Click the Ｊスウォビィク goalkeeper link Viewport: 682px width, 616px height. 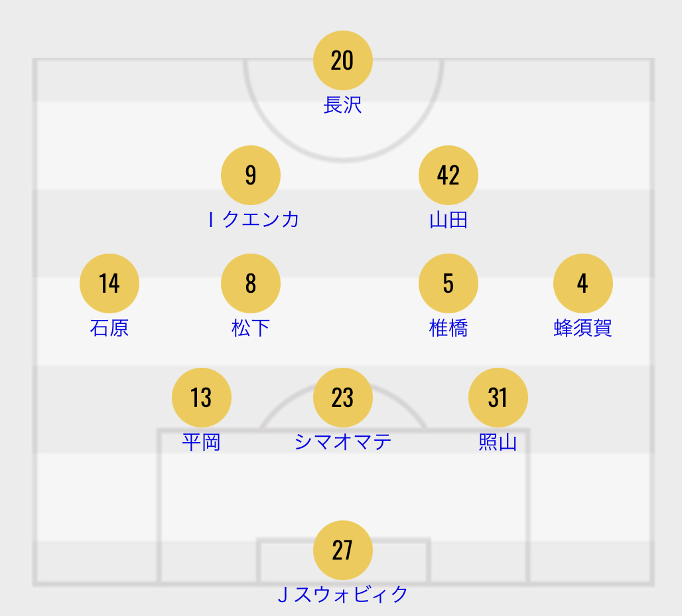342,595
